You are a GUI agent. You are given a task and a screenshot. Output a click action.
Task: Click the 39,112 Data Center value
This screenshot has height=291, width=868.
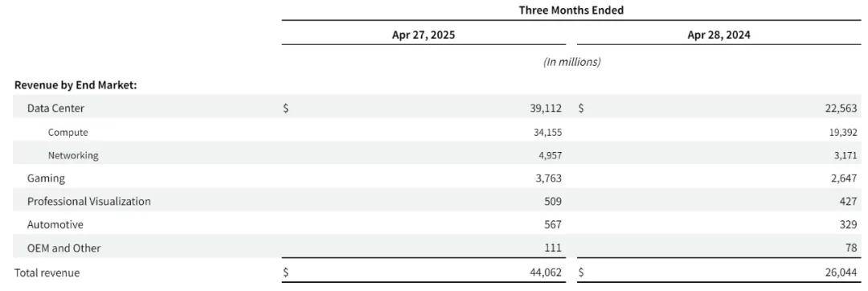point(545,109)
